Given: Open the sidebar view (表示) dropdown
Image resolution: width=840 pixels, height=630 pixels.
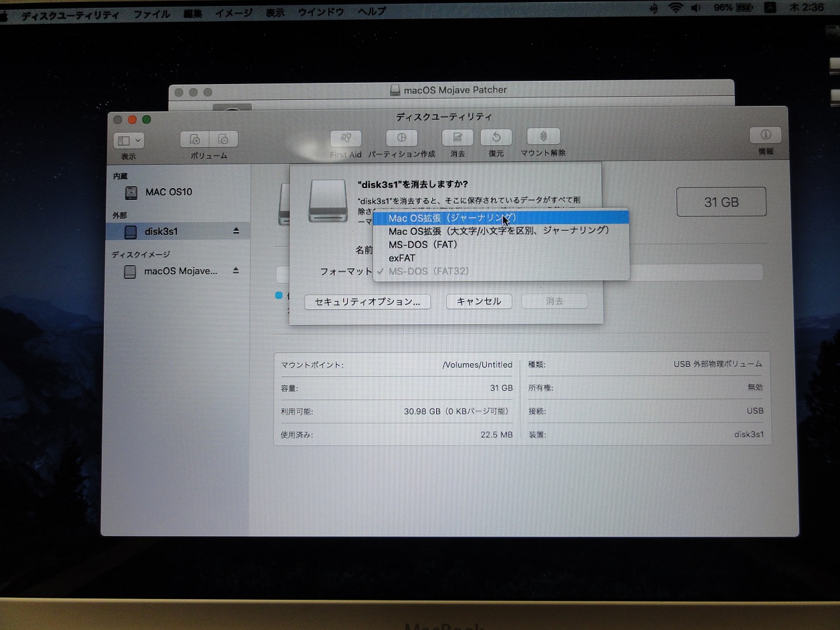Looking at the screenshot, I should coord(129,141).
